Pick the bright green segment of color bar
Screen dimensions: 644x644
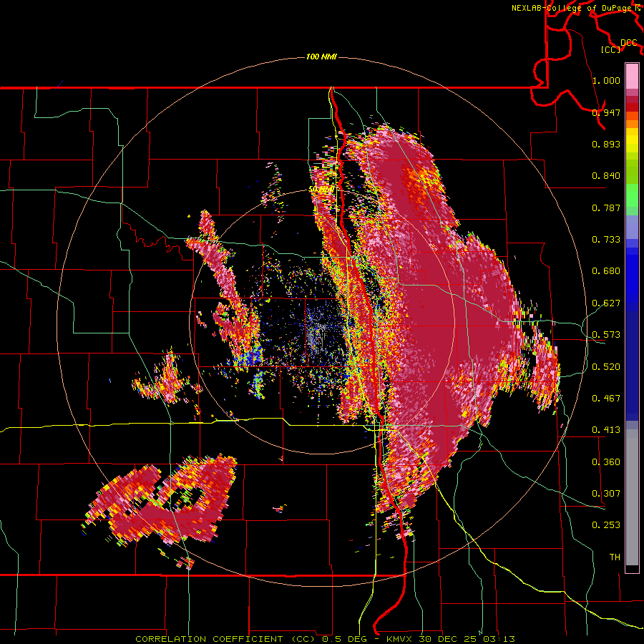(x=632, y=195)
